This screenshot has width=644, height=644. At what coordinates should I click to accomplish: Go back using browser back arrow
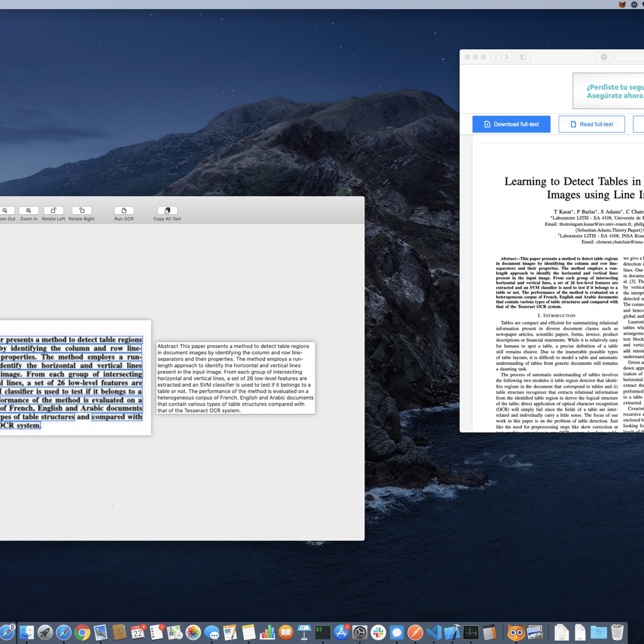click(x=496, y=57)
